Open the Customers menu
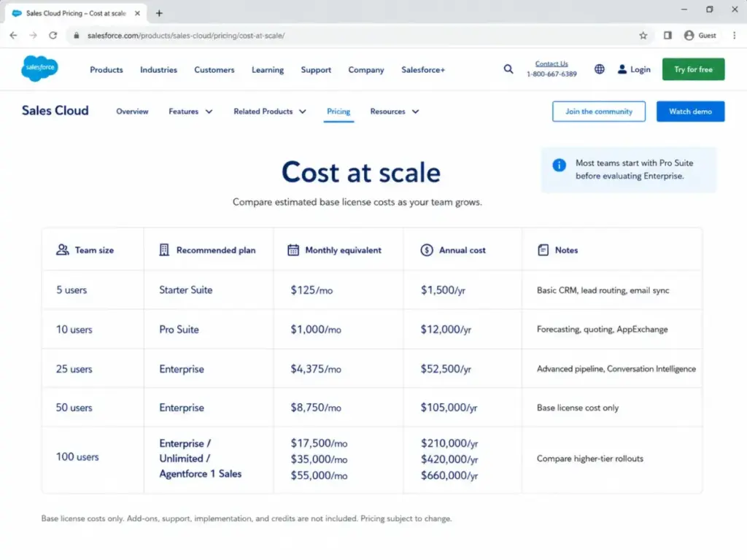 [x=214, y=69]
